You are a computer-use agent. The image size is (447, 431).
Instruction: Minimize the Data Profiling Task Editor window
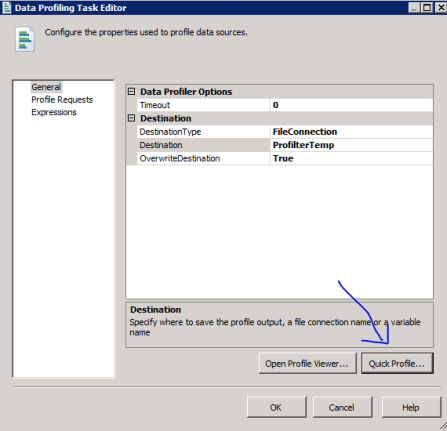(x=414, y=7)
